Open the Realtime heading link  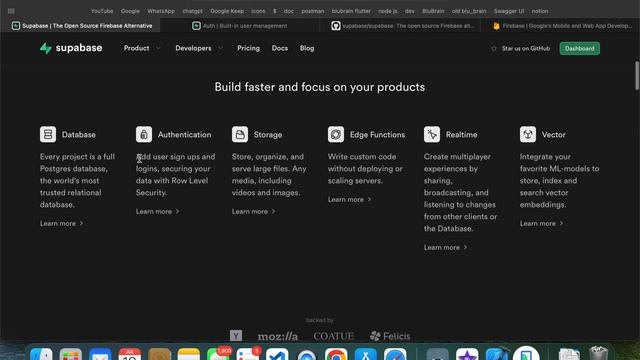461,135
